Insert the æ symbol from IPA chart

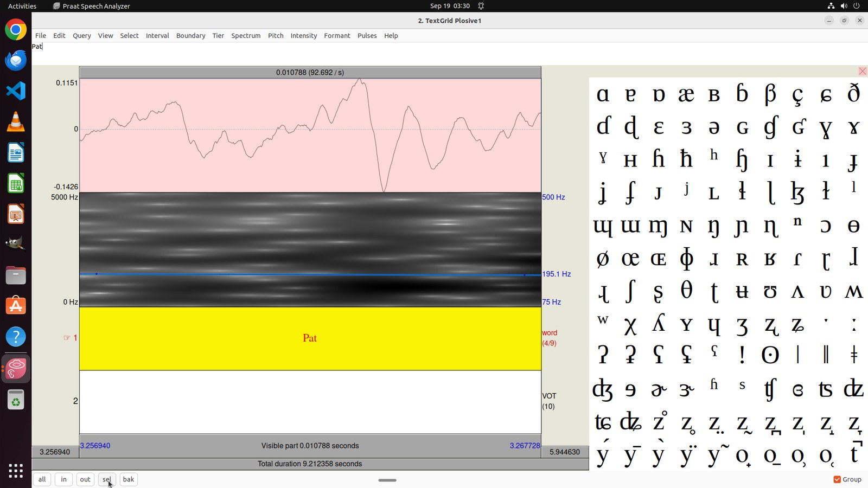tap(686, 94)
